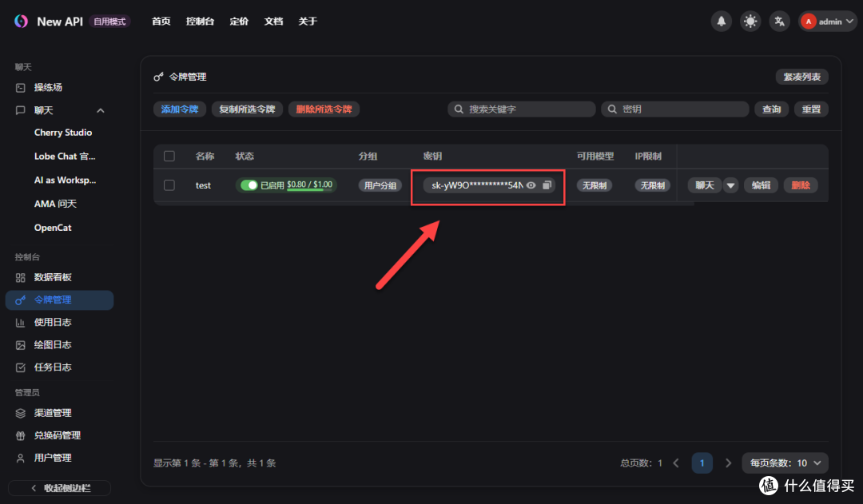Image resolution: width=863 pixels, height=504 pixels.
Task: Check the select-all header checkbox
Action: (169, 157)
